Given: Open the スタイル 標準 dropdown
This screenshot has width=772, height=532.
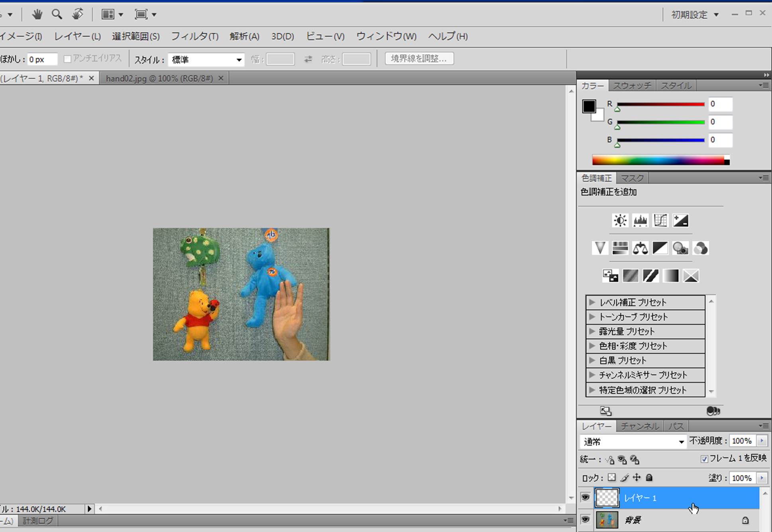Looking at the screenshot, I should pyautogui.click(x=206, y=60).
